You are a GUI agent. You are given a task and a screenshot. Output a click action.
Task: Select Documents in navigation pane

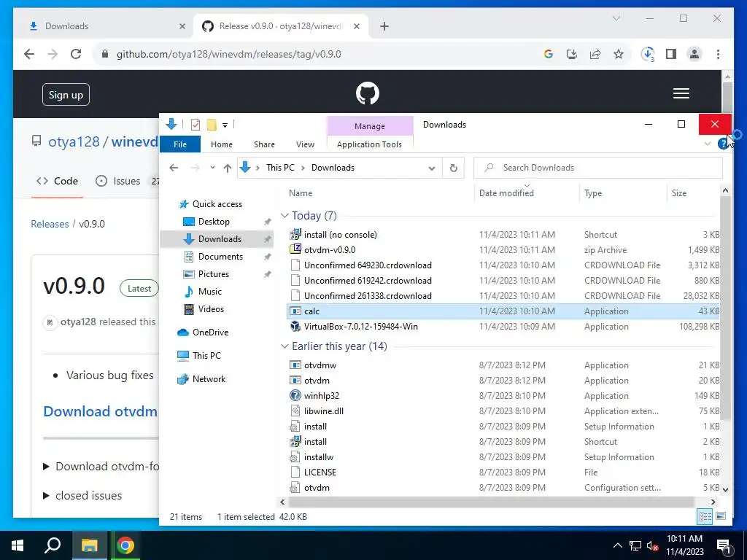[220, 256]
